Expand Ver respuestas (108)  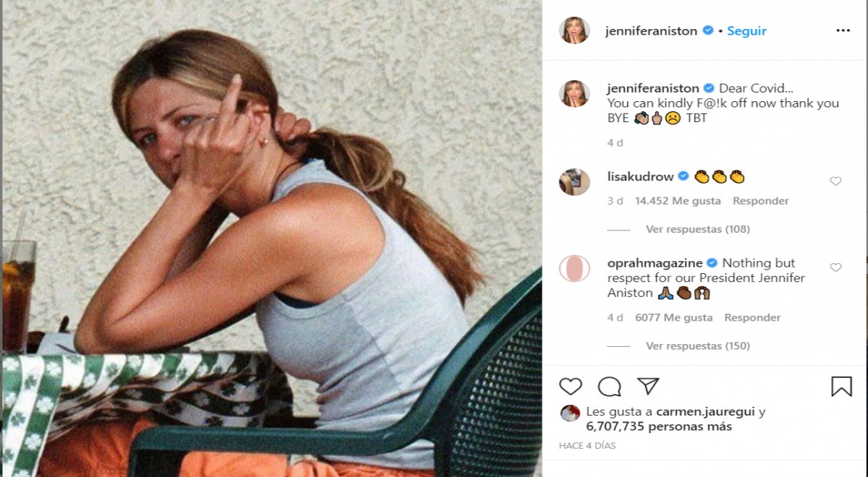[x=697, y=229]
